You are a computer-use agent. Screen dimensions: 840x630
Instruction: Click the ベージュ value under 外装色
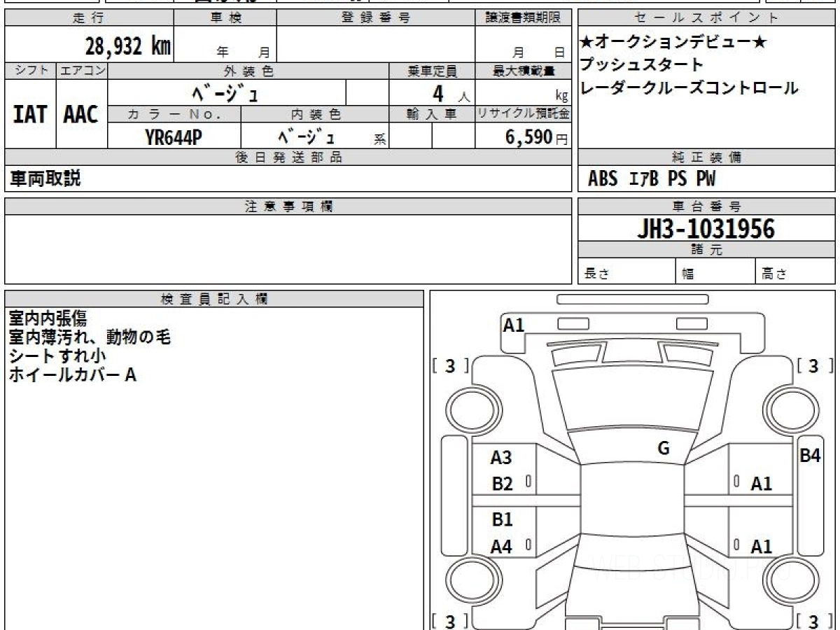[226, 92]
